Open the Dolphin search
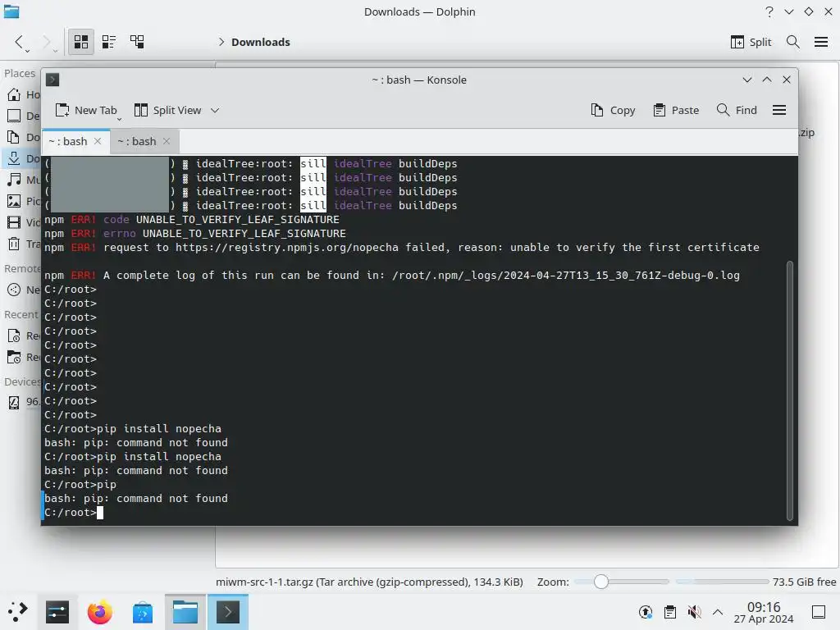The width and height of the screenshot is (840, 630). click(x=793, y=42)
